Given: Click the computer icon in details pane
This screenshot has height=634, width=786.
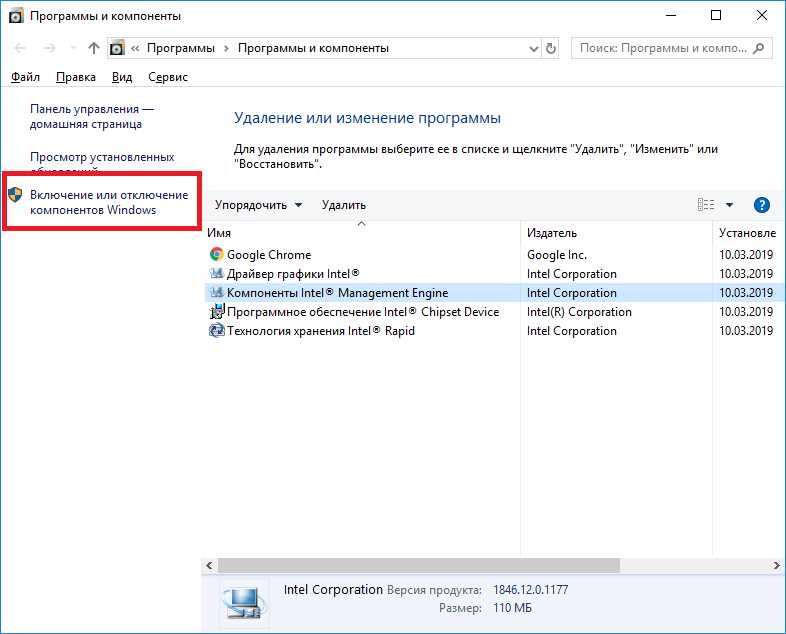Looking at the screenshot, I should [x=243, y=602].
